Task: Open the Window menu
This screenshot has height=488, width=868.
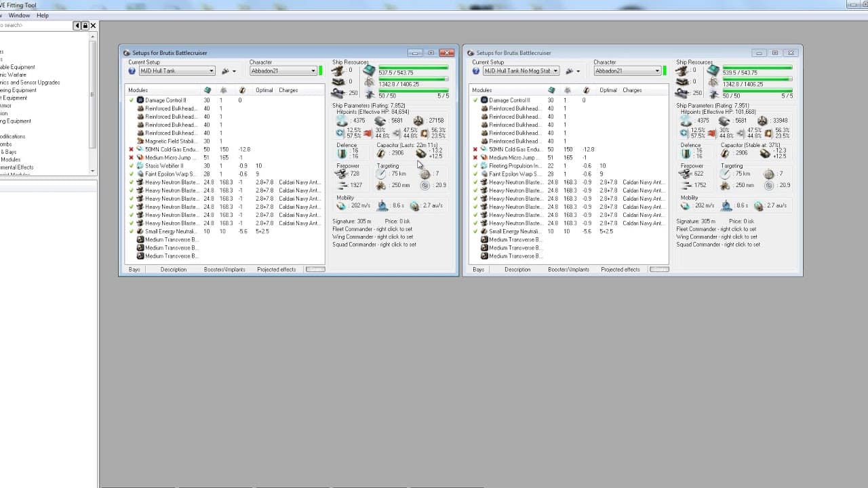Action: (19, 15)
